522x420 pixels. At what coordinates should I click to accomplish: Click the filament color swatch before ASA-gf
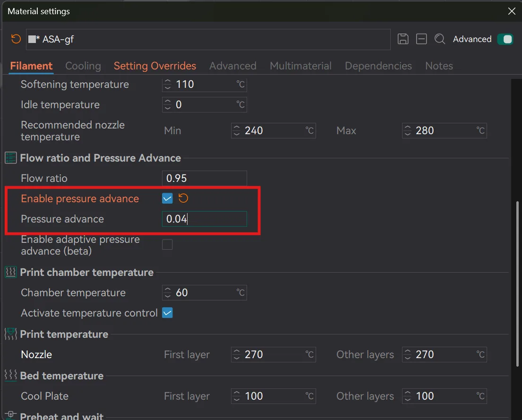(x=32, y=39)
